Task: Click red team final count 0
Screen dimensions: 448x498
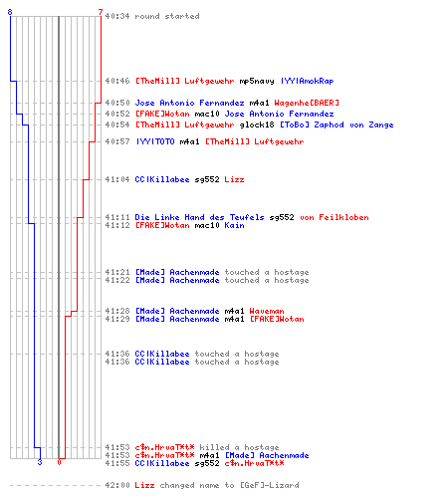Action: [x=59, y=462]
